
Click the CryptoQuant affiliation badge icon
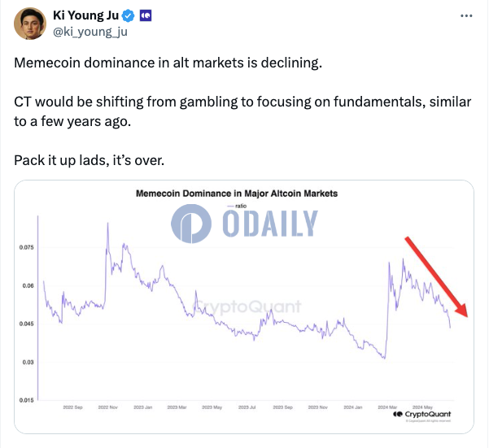[x=146, y=15]
